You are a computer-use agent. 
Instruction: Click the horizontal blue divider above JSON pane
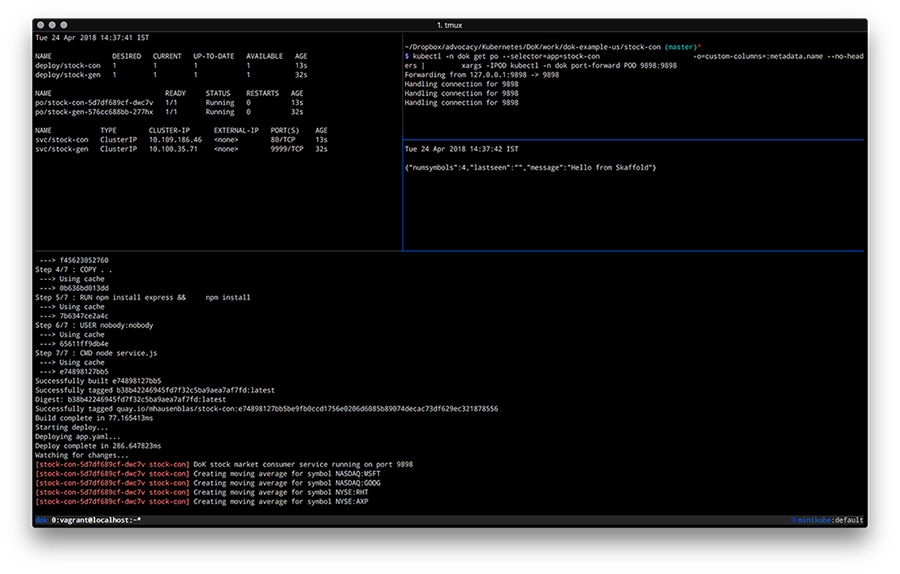coord(632,140)
